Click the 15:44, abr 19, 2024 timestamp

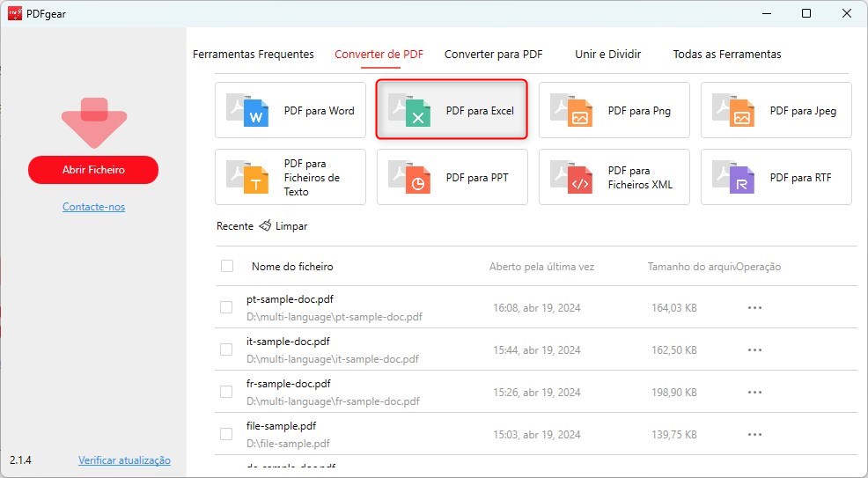coord(536,350)
